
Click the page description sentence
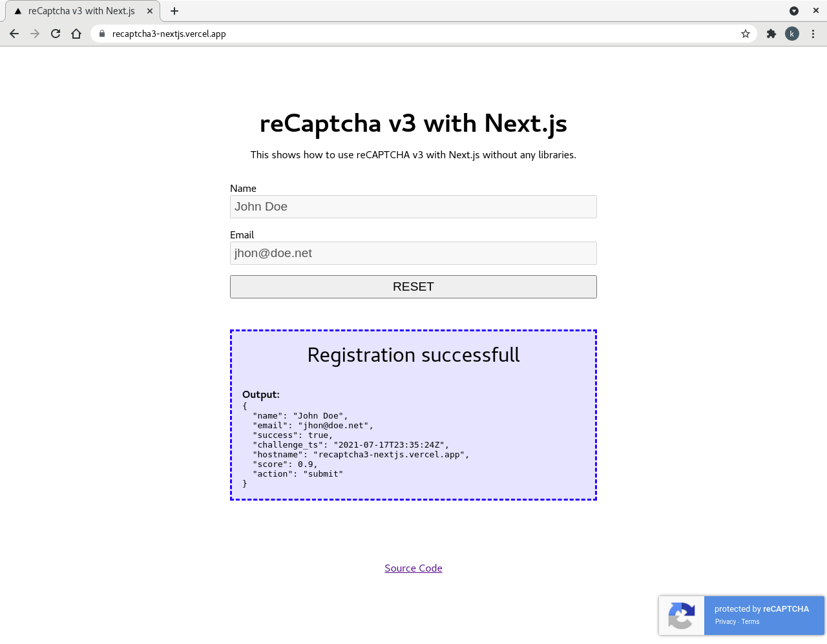(x=413, y=155)
